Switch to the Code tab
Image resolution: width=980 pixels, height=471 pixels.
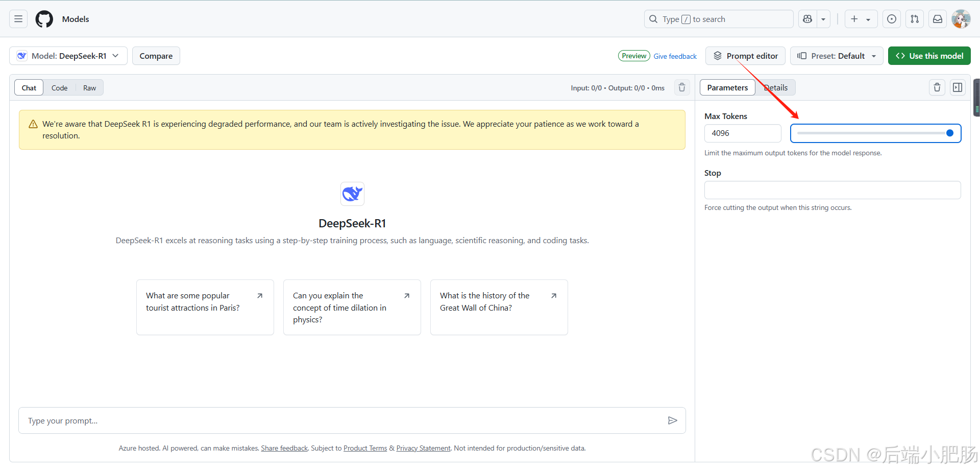[x=59, y=88]
